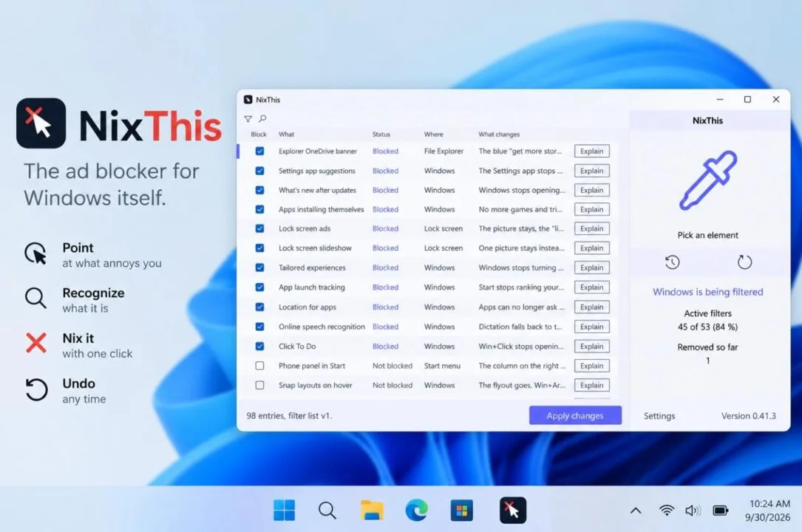This screenshot has width=802, height=532.
Task: Uncheck What's new after updates block
Action: pyautogui.click(x=260, y=190)
